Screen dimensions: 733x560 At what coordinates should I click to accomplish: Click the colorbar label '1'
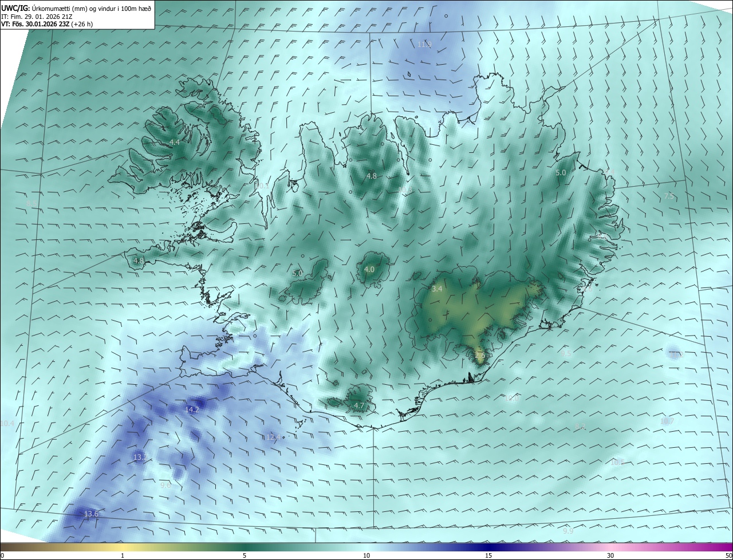123,556
